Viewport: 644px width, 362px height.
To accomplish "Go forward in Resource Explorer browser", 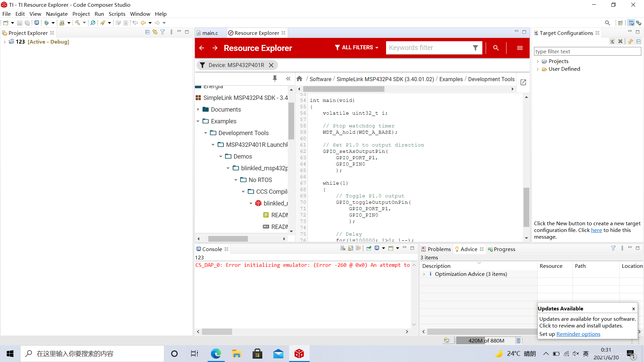I will 215,48.
